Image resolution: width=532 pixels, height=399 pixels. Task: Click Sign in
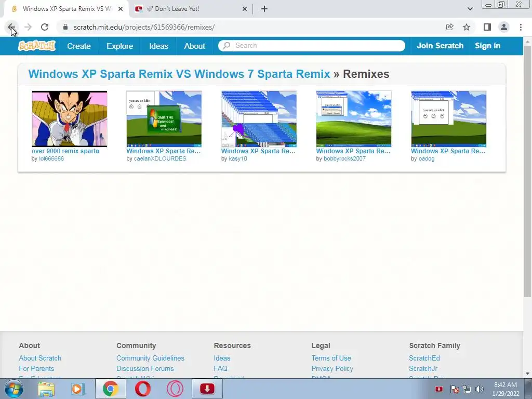pyautogui.click(x=487, y=46)
